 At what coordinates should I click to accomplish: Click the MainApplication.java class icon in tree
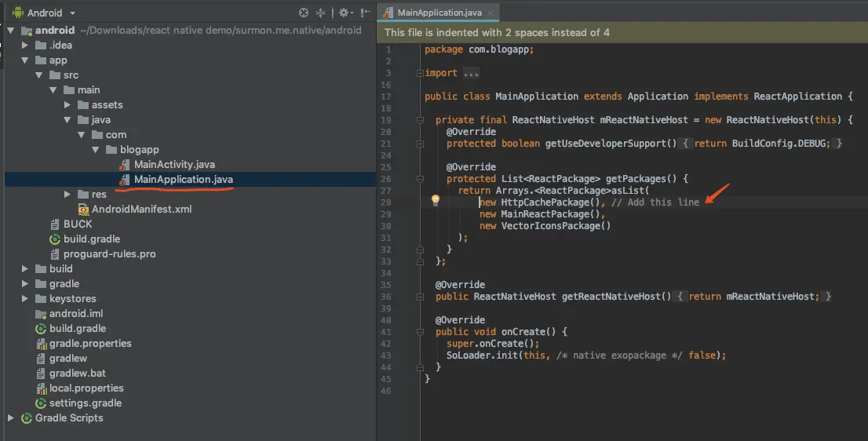tap(125, 180)
